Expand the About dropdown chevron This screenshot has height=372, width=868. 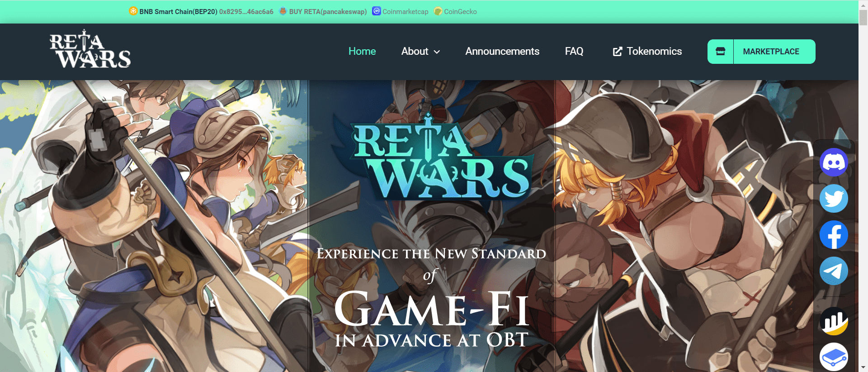[x=437, y=52]
